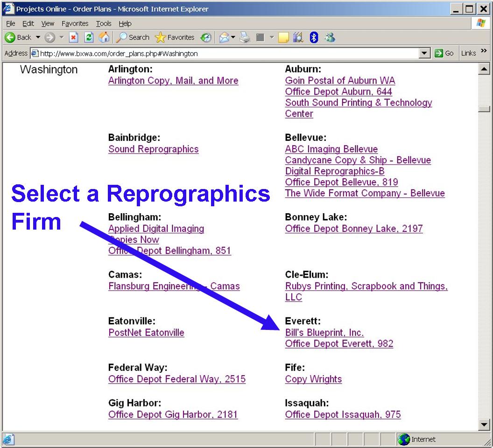Select Sound Reprographics link
Screen dimensions: 493x448
pyautogui.click(x=154, y=149)
